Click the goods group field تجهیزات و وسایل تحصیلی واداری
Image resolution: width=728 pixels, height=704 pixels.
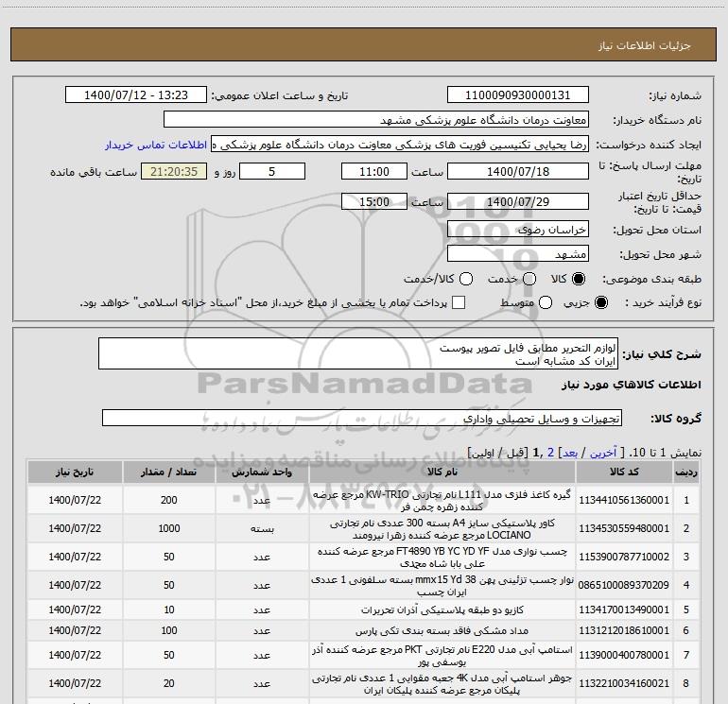tap(362, 418)
